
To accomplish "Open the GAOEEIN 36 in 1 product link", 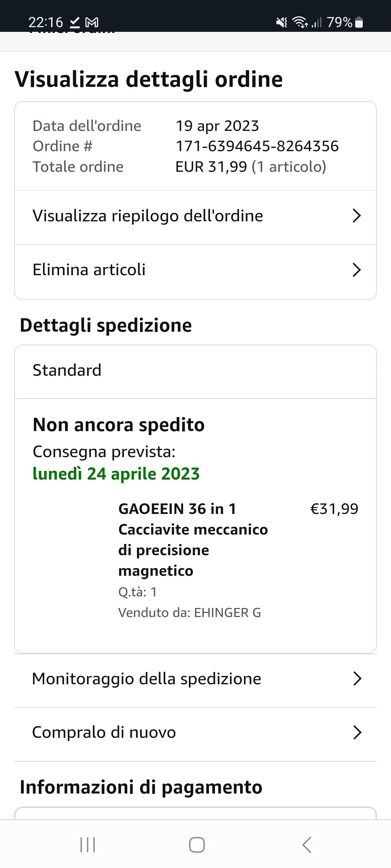I will (193, 540).
